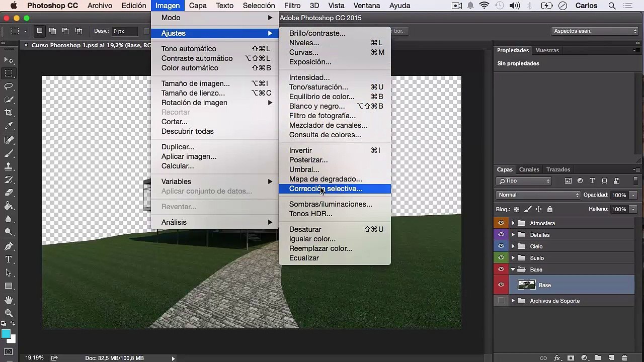Select the Rectangular Marquee tool in the toolbox
Image resolution: width=644 pixels, height=362 pixels.
9,73
